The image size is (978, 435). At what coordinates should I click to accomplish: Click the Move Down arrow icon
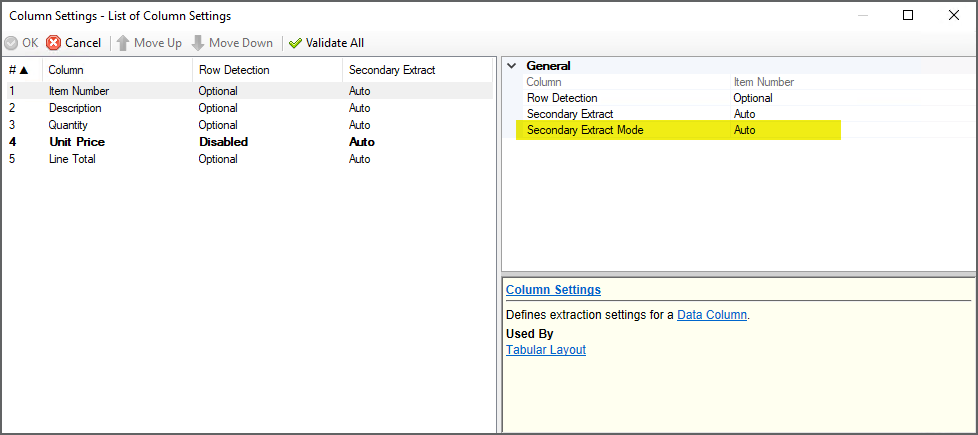click(198, 43)
